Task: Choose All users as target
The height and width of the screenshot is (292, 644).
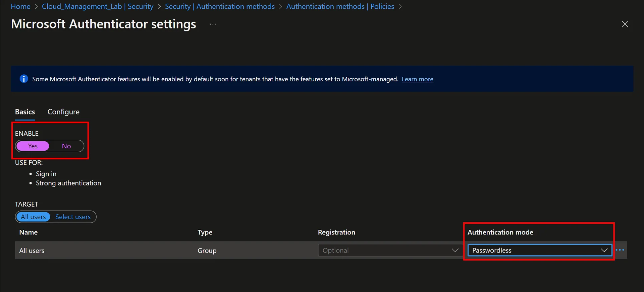Action: 33,217
